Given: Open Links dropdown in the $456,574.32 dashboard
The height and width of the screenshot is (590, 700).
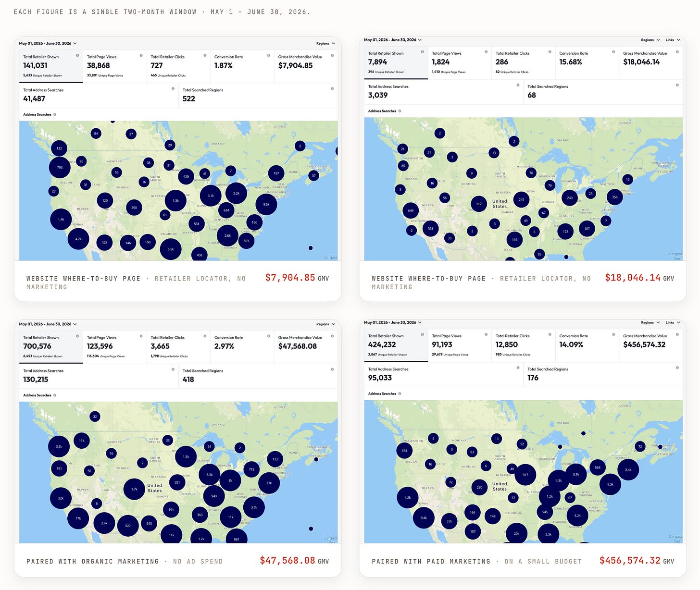Looking at the screenshot, I should (673, 322).
